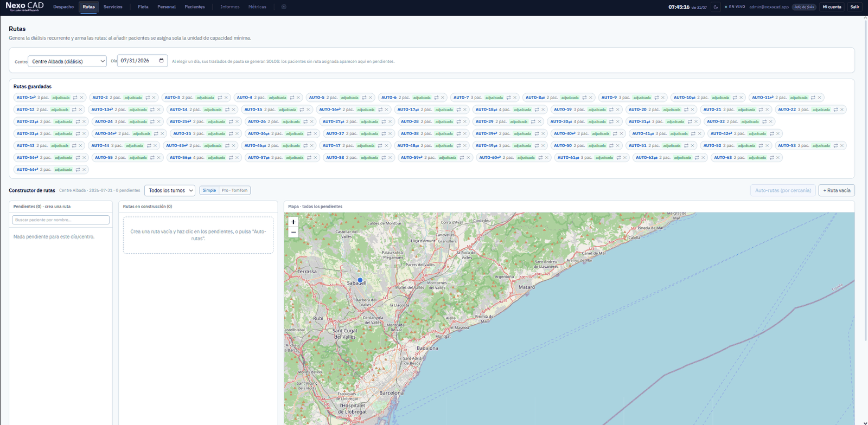
Task: Click the admin@nexocad.app email text
Action: click(x=769, y=7)
